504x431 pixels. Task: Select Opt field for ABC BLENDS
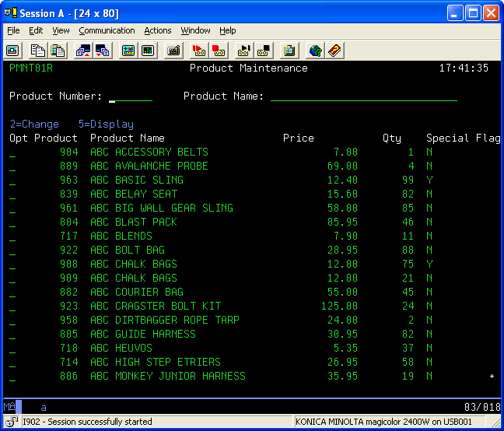[12, 237]
